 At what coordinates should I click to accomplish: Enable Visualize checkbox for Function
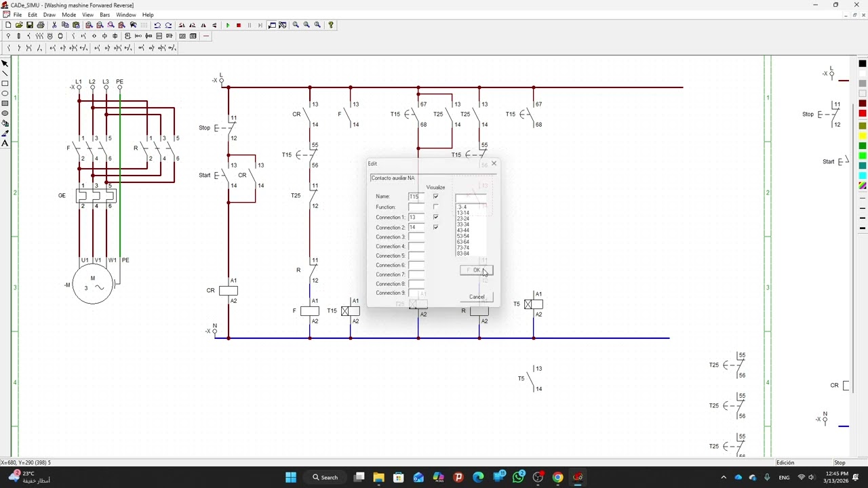436,207
